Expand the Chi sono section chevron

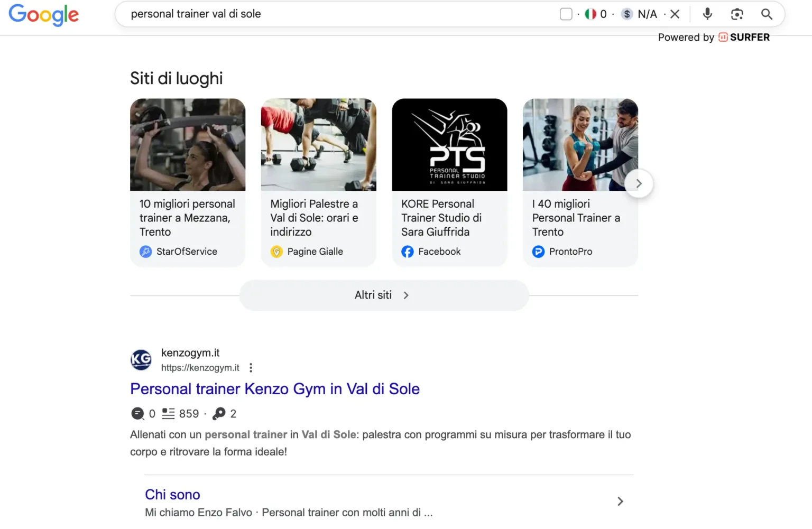pos(620,501)
